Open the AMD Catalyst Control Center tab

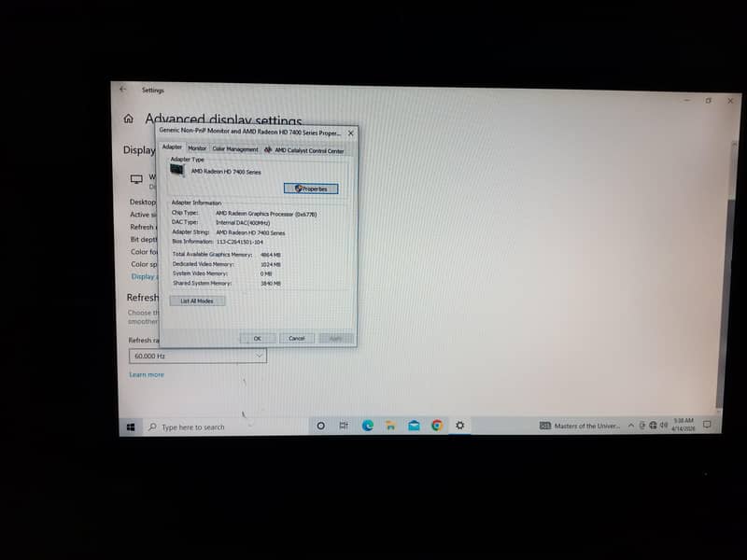tap(304, 150)
